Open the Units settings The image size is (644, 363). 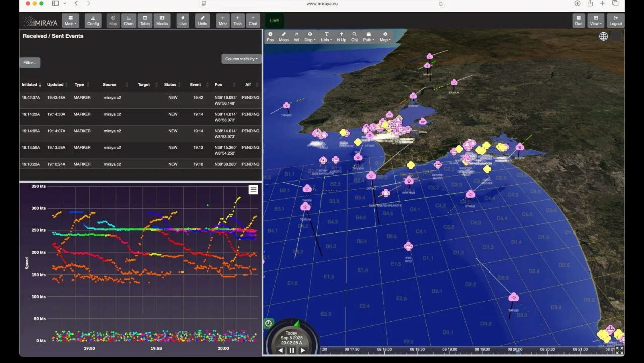202,21
